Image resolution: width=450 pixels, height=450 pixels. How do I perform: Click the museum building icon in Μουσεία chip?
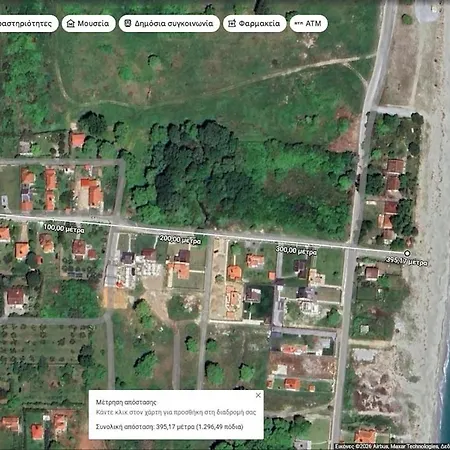point(71,24)
